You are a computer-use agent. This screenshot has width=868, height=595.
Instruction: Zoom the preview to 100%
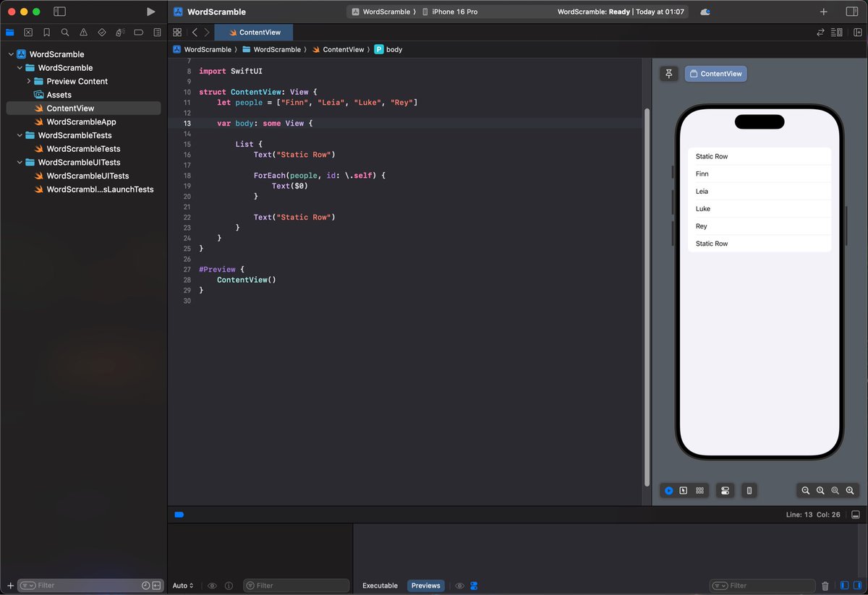click(820, 491)
